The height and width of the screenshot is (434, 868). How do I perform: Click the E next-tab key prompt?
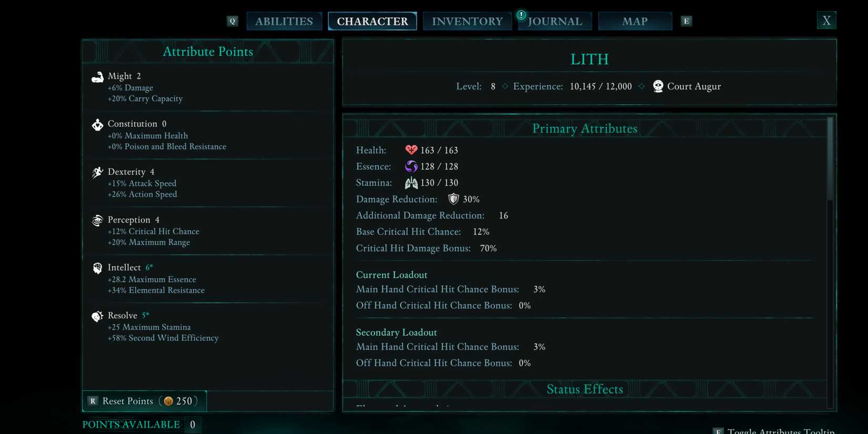[x=686, y=21]
